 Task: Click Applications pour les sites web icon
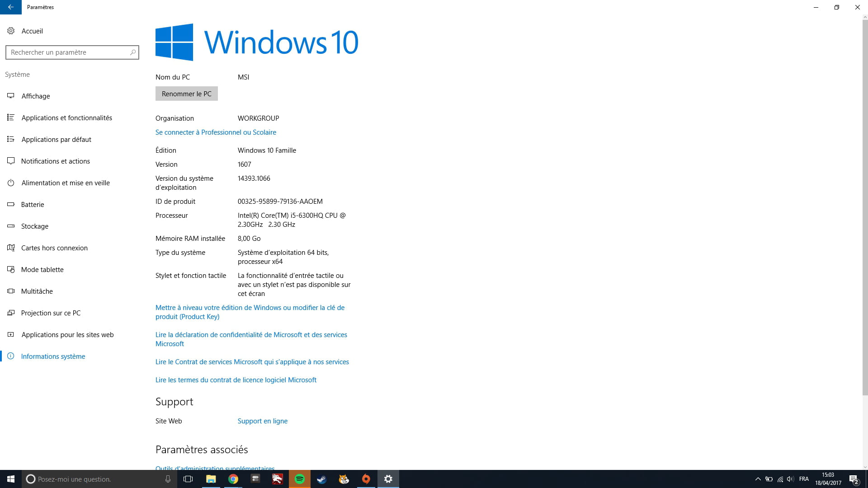tap(11, 334)
